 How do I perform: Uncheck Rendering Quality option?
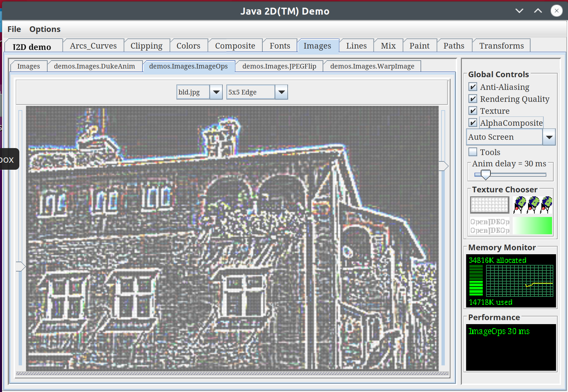473,99
